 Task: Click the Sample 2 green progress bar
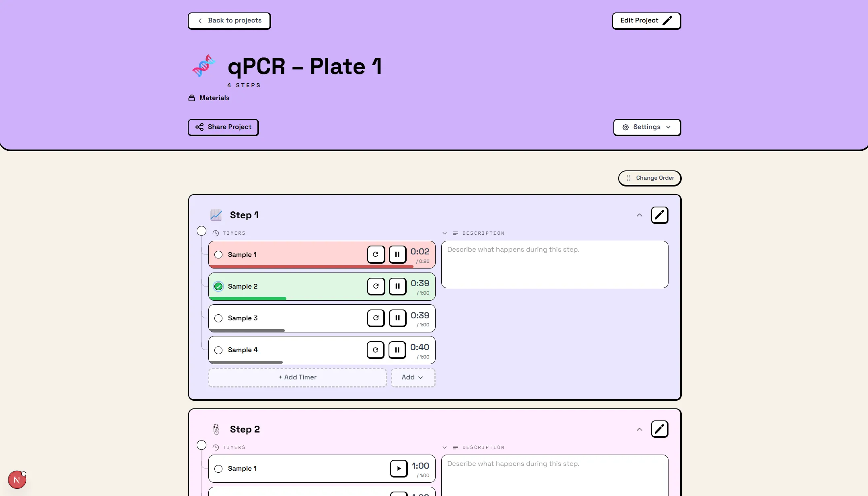248,299
